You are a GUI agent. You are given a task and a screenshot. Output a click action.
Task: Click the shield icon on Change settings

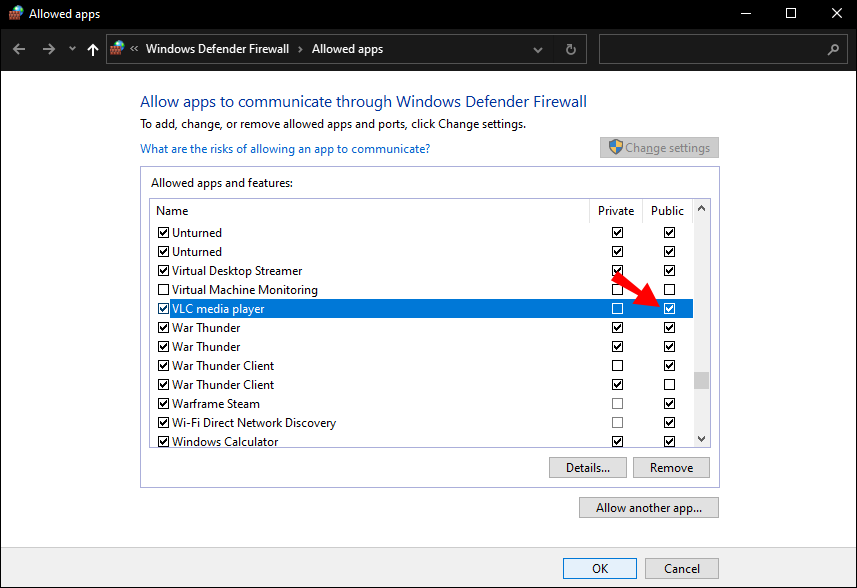coord(616,148)
